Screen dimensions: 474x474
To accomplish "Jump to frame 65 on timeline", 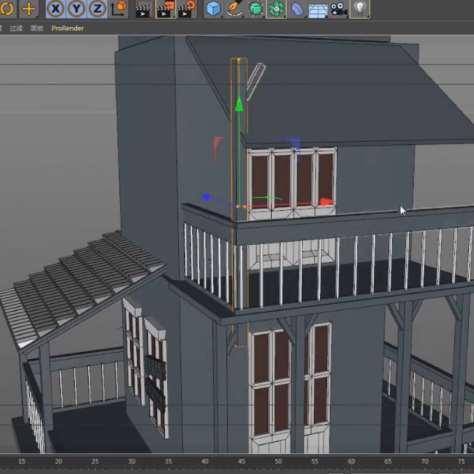I will pos(388,461).
